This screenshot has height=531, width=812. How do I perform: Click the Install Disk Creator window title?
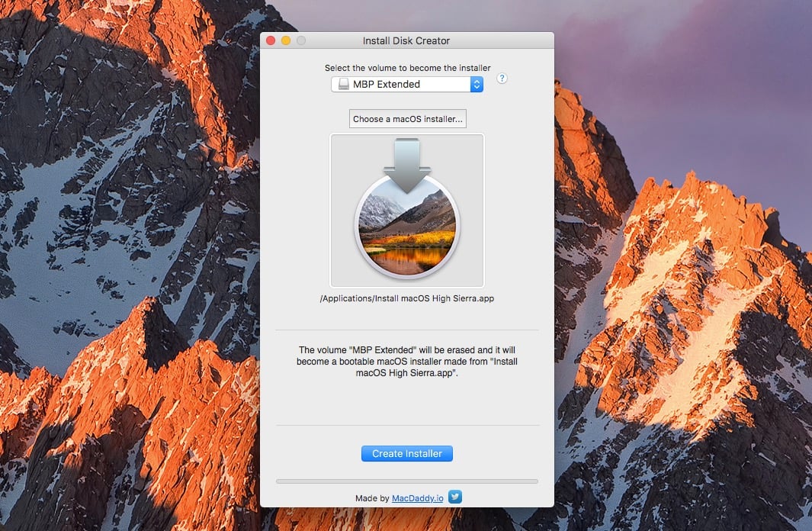tap(406, 40)
